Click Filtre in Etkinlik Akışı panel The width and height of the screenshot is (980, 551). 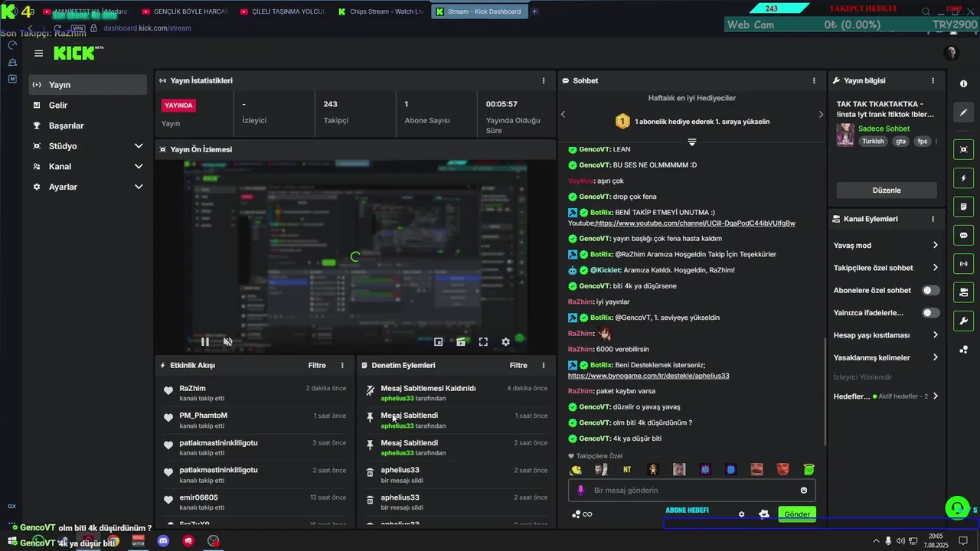317,366
